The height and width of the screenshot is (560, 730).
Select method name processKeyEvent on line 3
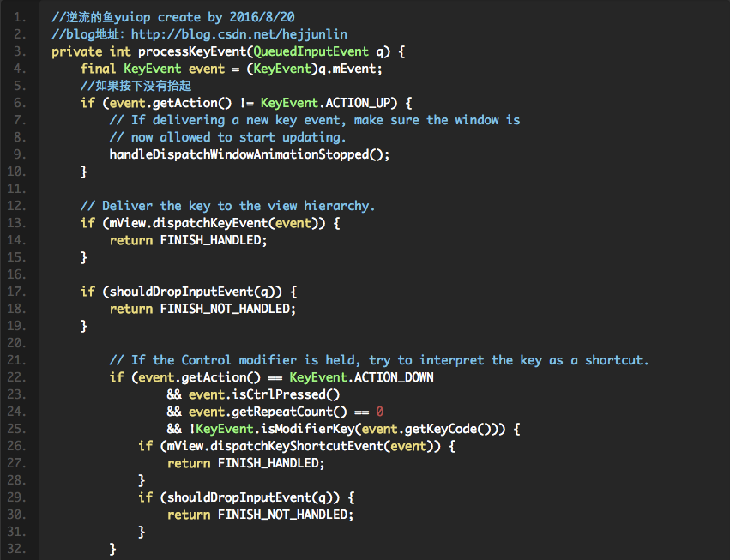tap(192, 51)
